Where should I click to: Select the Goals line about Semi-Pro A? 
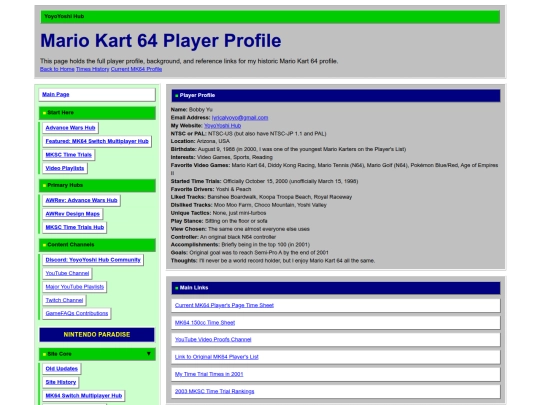[x=250, y=253]
